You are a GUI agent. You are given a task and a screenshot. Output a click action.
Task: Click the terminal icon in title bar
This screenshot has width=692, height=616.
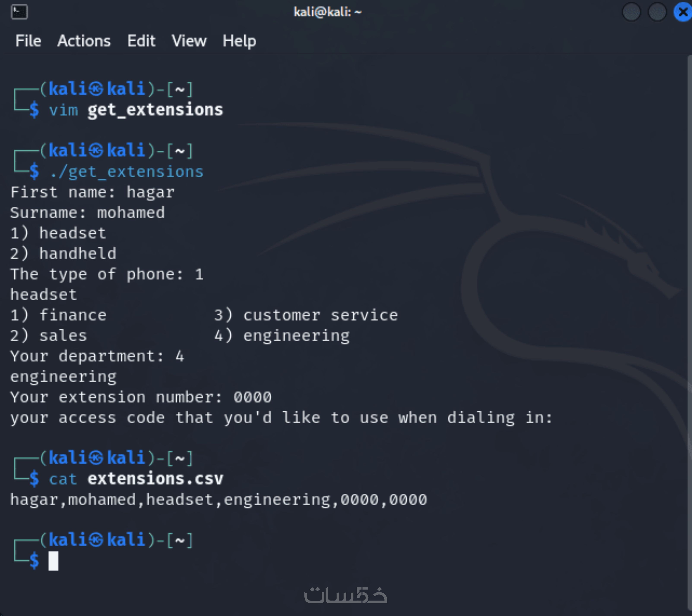[19, 12]
